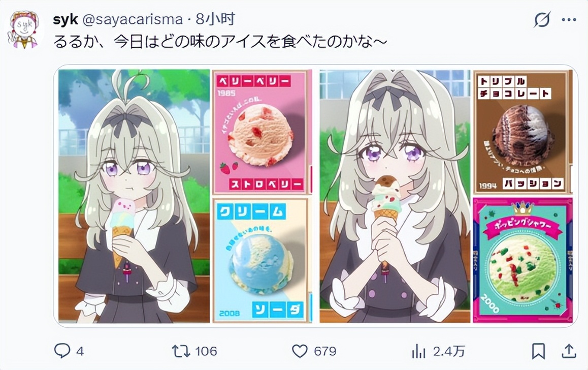Like the tweet with the heart icon
The width and height of the screenshot is (588, 370).
click(x=300, y=351)
